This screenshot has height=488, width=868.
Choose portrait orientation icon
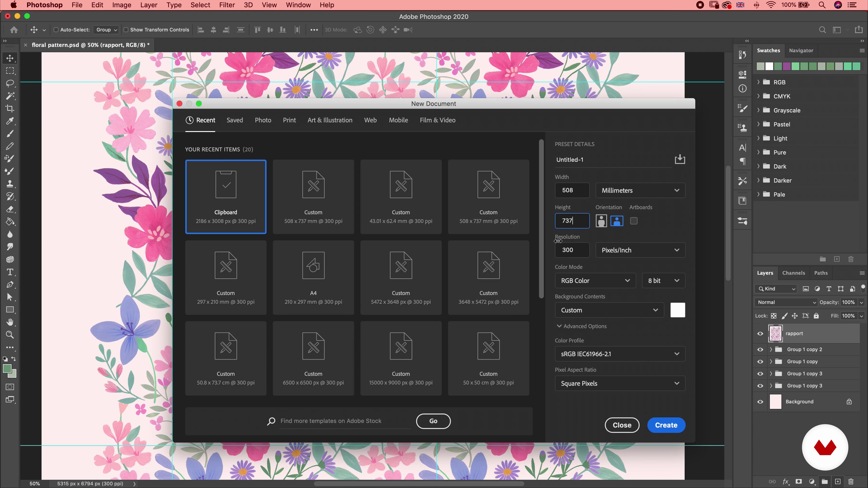(601, 221)
